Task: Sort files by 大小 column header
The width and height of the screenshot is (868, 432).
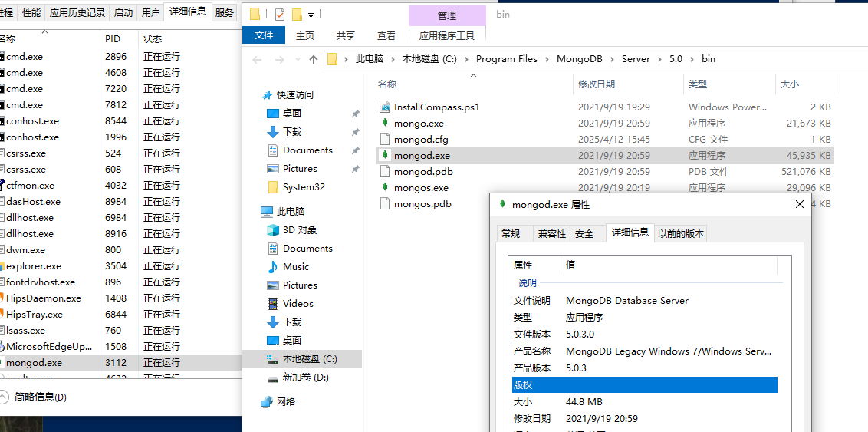Action: click(805, 84)
